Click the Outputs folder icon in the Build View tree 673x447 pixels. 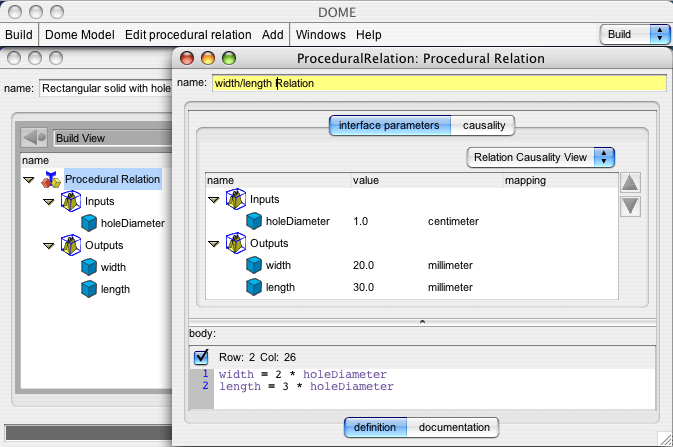coord(71,245)
